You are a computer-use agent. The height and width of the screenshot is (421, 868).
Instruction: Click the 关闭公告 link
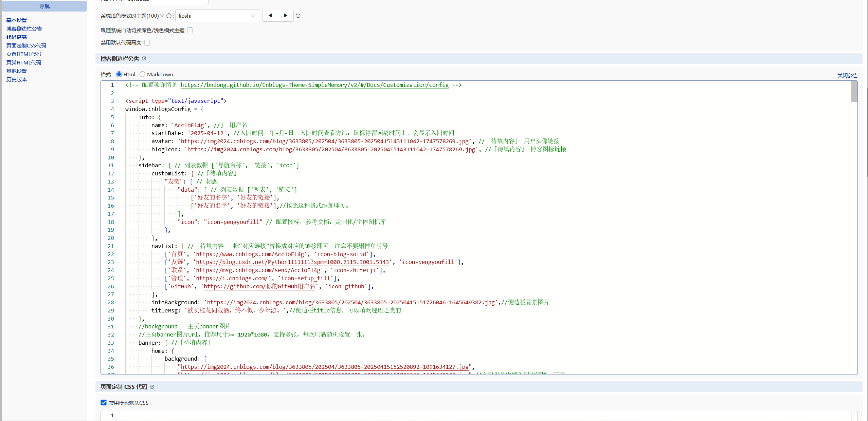tap(847, 75)
